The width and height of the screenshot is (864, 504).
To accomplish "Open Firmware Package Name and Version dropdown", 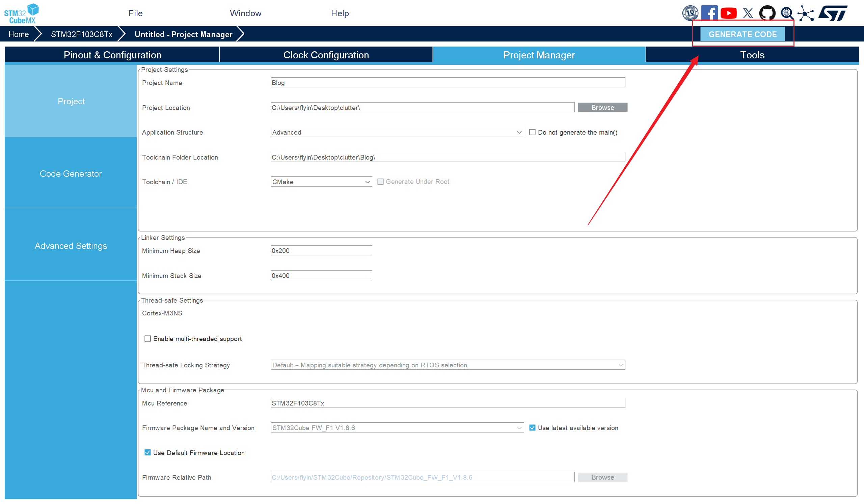I will [397, 428].
